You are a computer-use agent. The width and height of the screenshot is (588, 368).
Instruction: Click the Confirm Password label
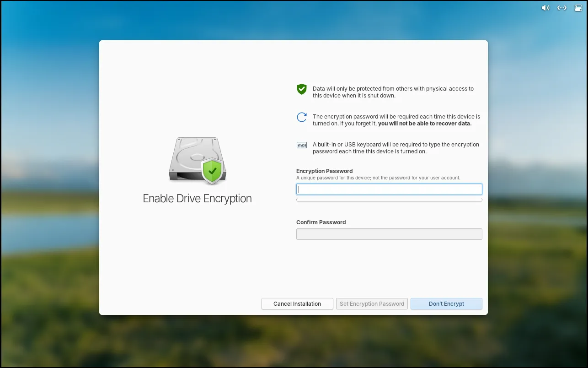pos(321,222)
